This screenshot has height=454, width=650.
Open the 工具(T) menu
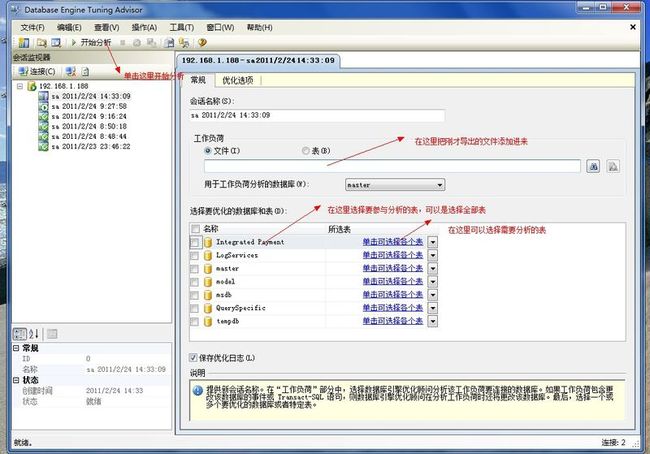click(x=182, y=28)
